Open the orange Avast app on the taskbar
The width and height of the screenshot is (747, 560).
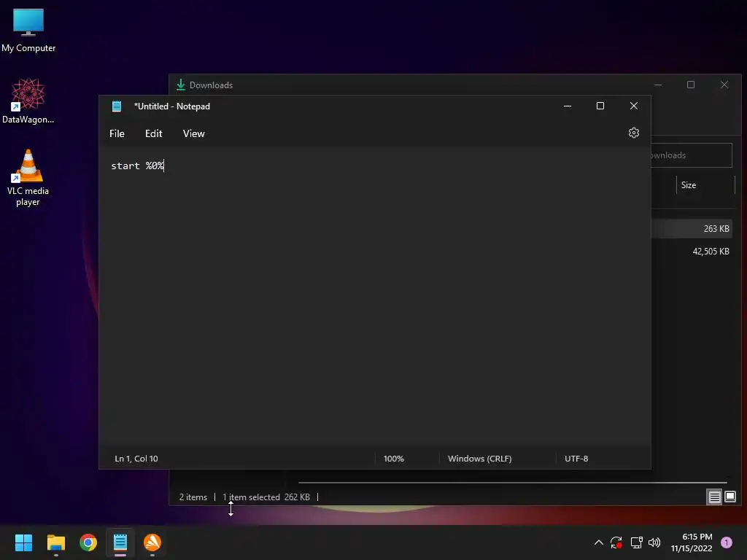[x=152, y=542]
